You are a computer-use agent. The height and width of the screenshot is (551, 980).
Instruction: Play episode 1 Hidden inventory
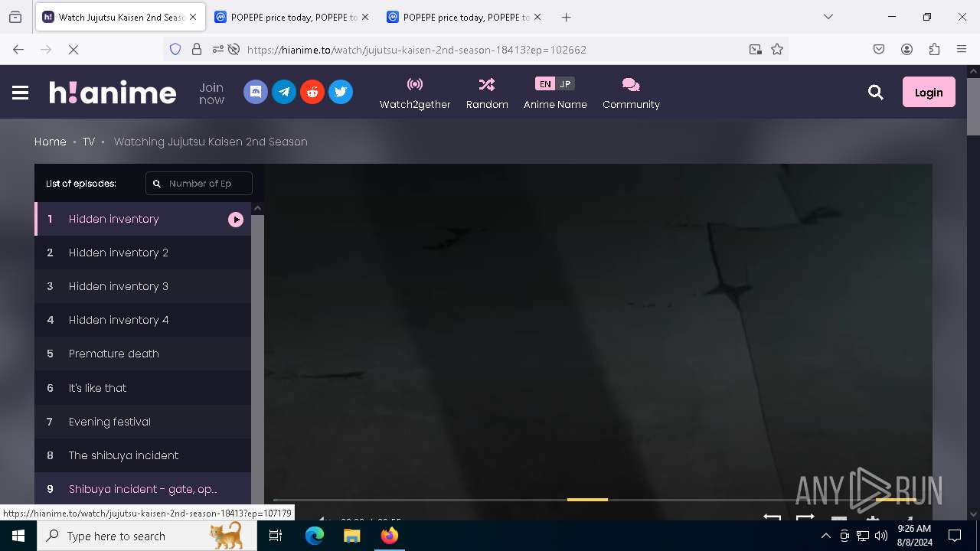pos(143,219)
